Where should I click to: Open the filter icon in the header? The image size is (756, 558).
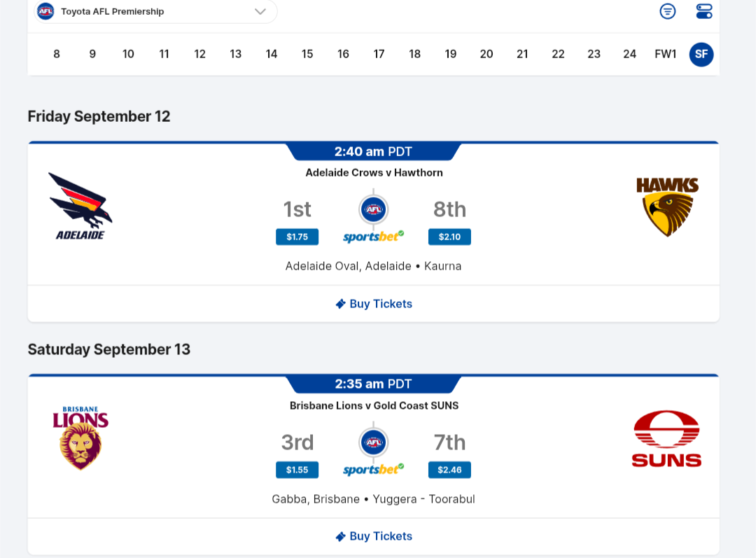click(x=668, y=11)
